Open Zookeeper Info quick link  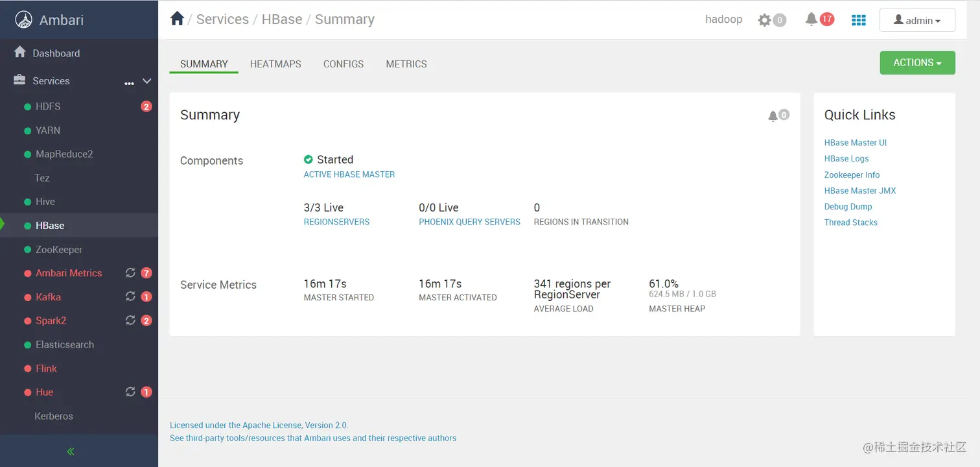(x=852, y=174)
